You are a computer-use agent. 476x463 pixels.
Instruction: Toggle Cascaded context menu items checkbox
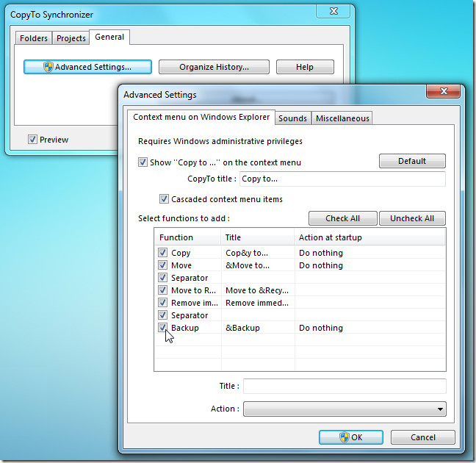164,199
